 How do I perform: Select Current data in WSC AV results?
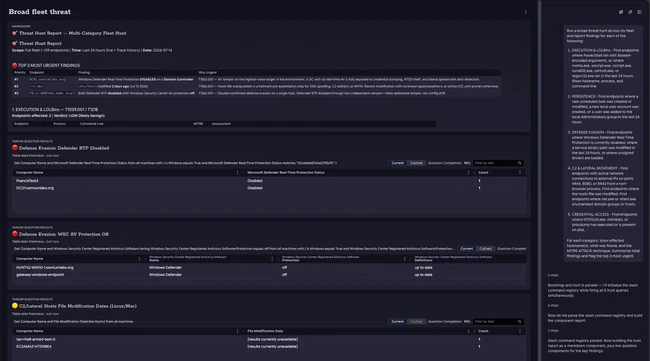(x=466, y=249)
